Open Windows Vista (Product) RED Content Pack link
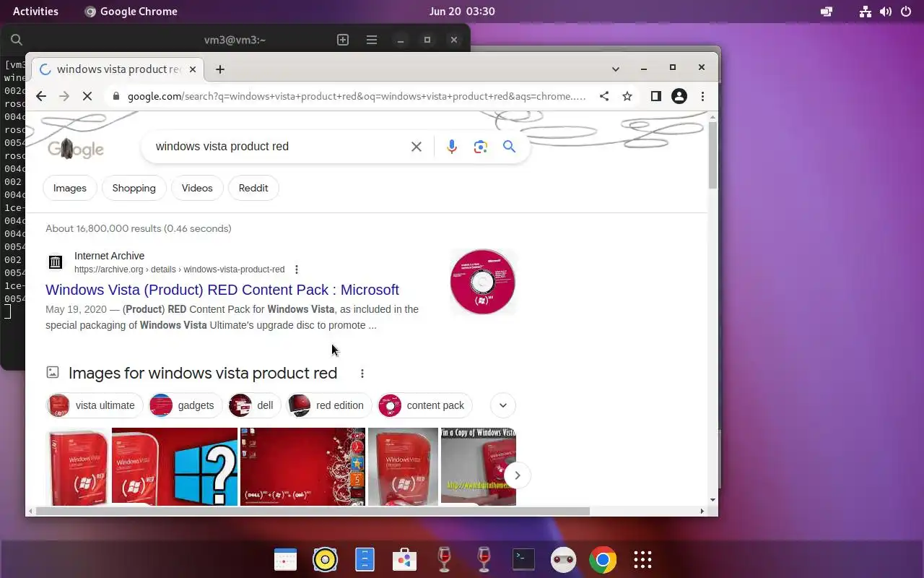Image resolution: width=924 pixels, height=578 pixels. coord(222,290)
